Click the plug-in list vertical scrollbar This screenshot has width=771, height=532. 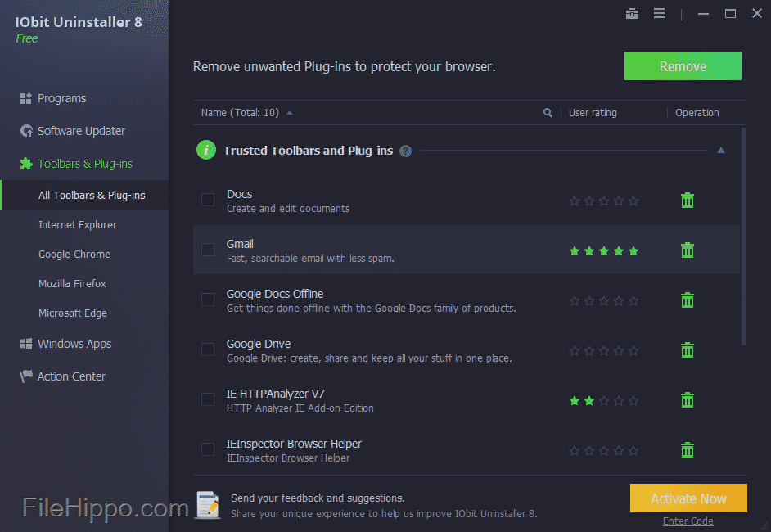743,237
